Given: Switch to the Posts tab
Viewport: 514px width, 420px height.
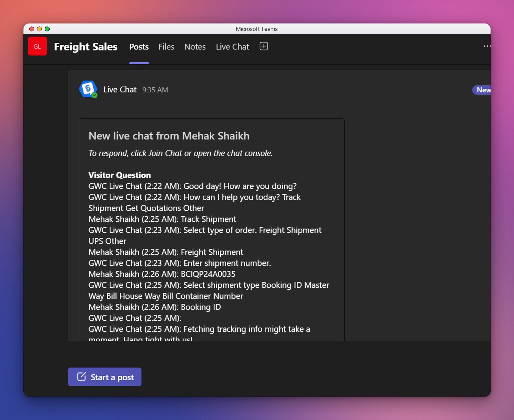Looking at the screenshot, I should pos(139,47).
